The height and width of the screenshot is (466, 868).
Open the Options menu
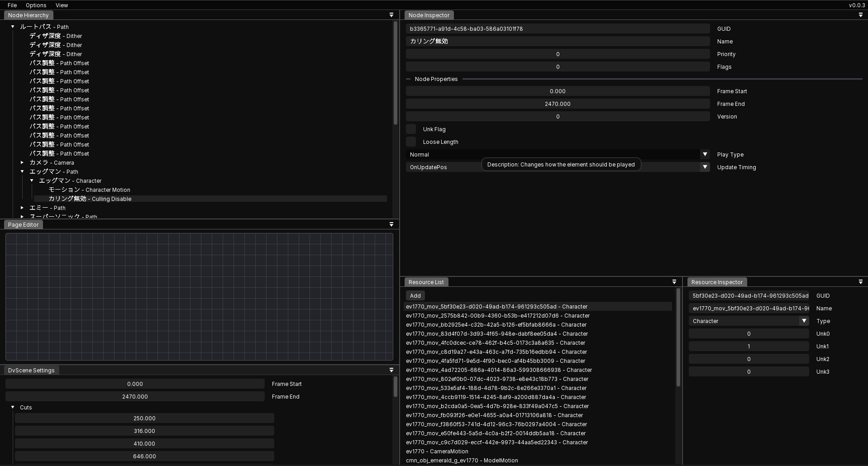(x=36, y=5)
